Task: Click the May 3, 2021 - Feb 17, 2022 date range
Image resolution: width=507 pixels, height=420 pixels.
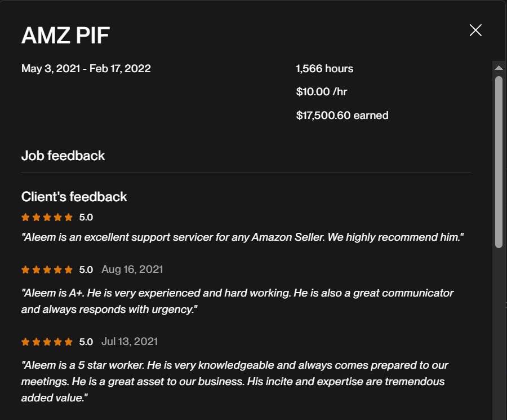Action: [86, 69]
